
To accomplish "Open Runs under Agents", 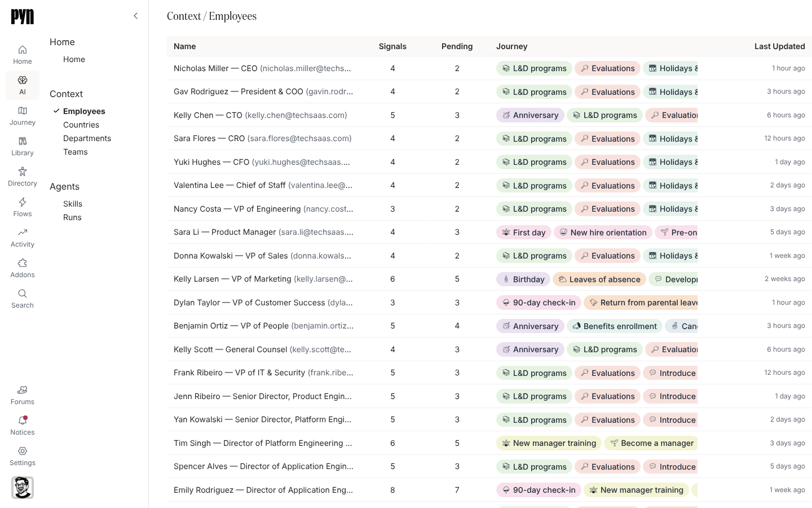I will coord(72,217).
